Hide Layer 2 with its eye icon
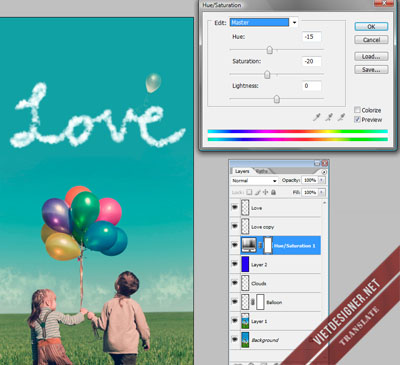This screenshot has width=400, height=365. point(235,264)
